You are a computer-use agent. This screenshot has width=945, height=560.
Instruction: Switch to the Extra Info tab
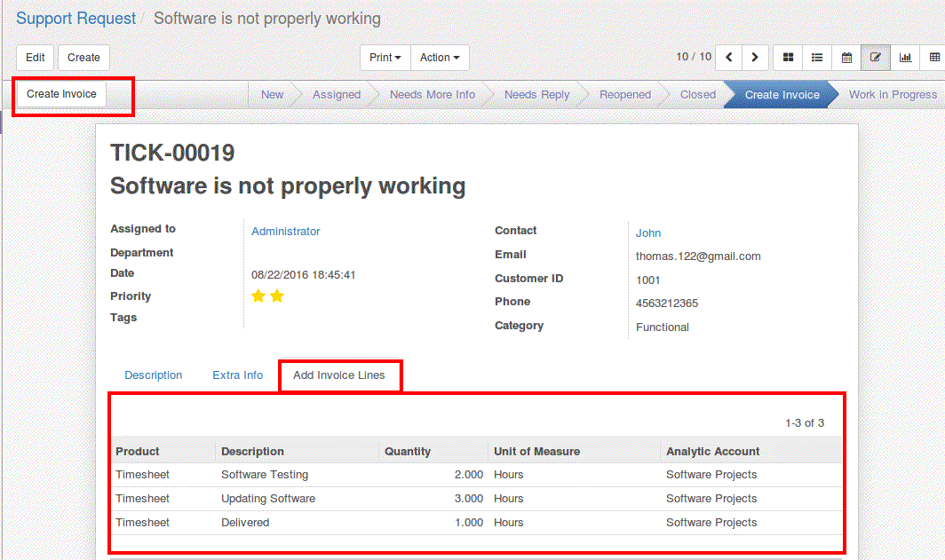pyautogui.click(x=237, y=375)
